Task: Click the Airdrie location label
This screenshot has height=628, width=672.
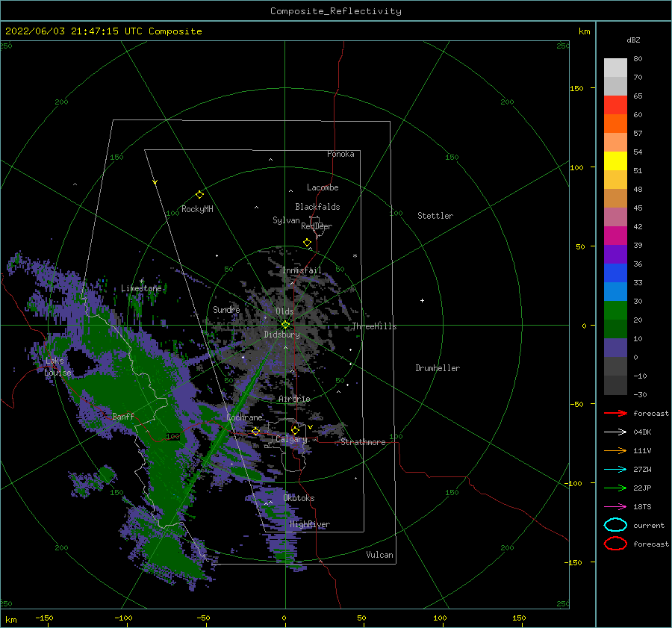Action: click(x=294, y=399)
